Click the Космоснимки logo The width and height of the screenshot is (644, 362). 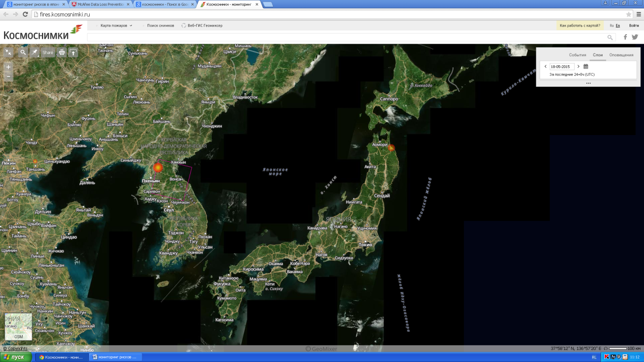point(43,33)
